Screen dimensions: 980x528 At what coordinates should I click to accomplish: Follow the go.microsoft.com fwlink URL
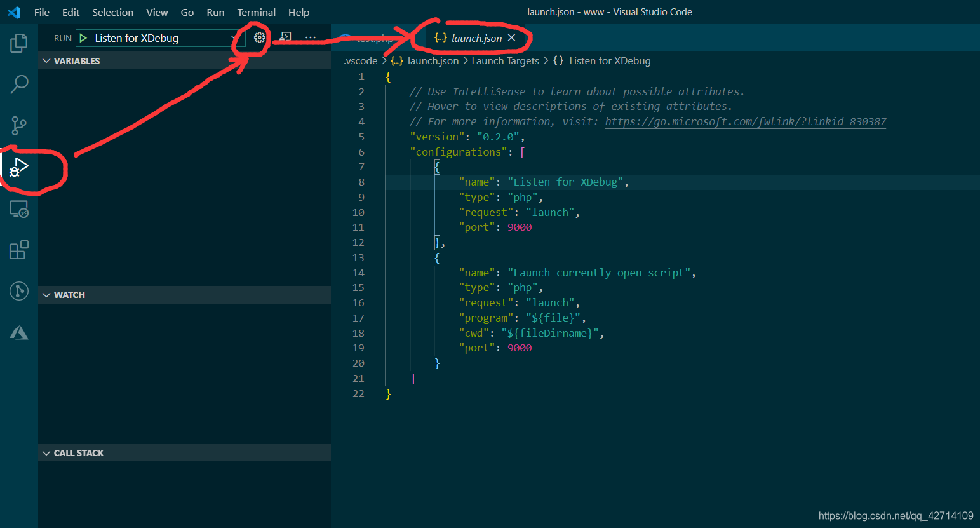[745, 121]
